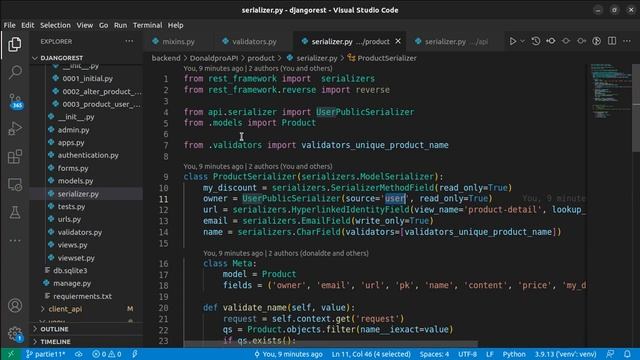Close the serializer.py product tab

pyautogui.click(x=398, y=41)
